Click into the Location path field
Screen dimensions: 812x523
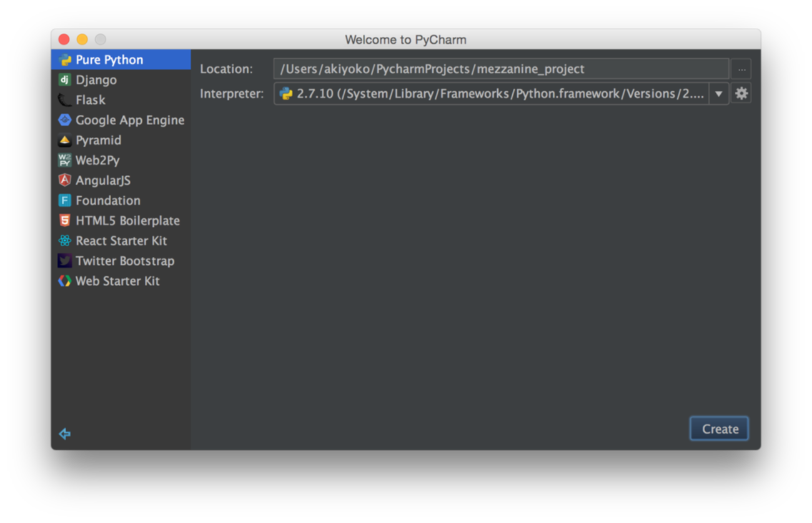point(501,69)
